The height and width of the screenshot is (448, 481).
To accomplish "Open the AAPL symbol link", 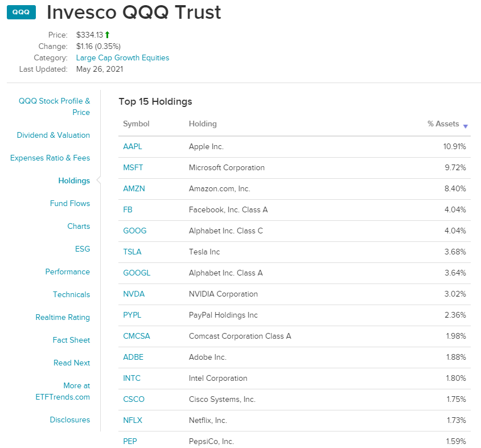I will (133, 146).
